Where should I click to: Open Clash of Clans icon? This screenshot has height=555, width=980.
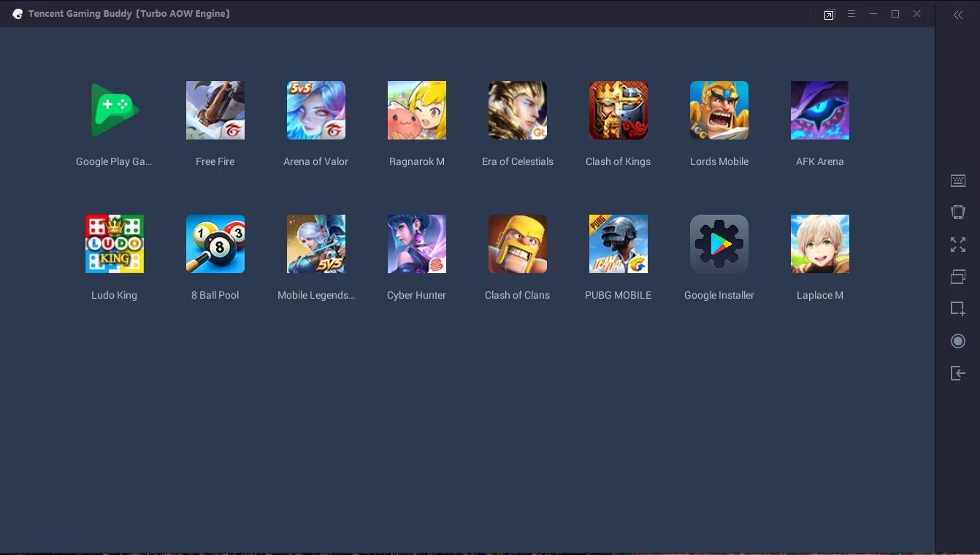518,244
